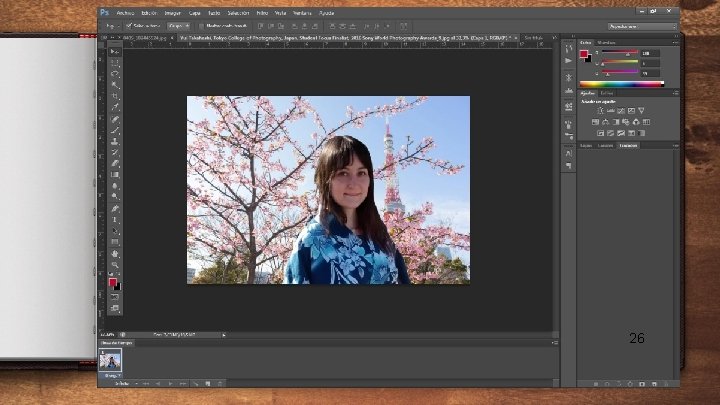
Task: Select the Gradient tool
Action: (x=114, y=175)
